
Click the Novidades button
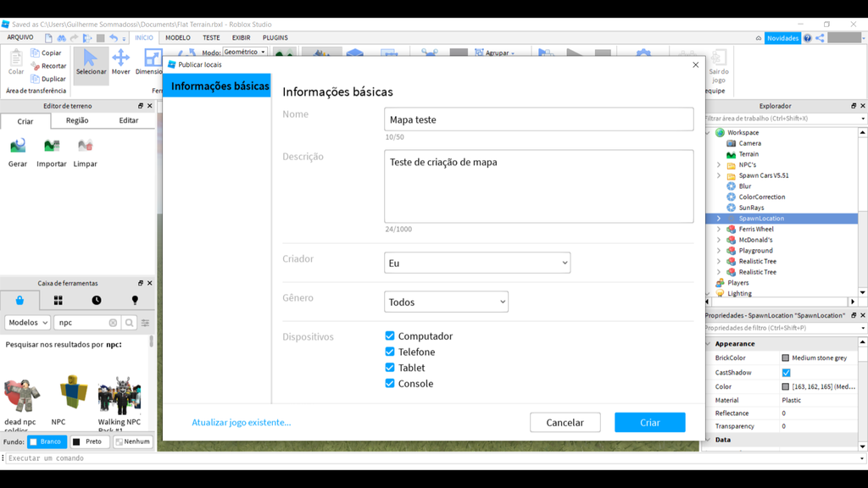coord(782,38)
